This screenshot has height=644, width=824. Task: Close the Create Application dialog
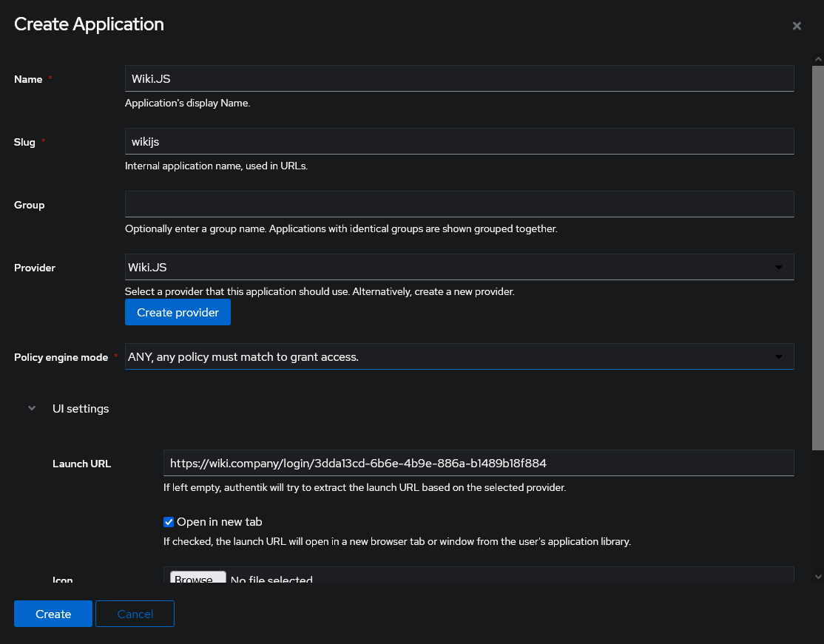coord(797,26)
